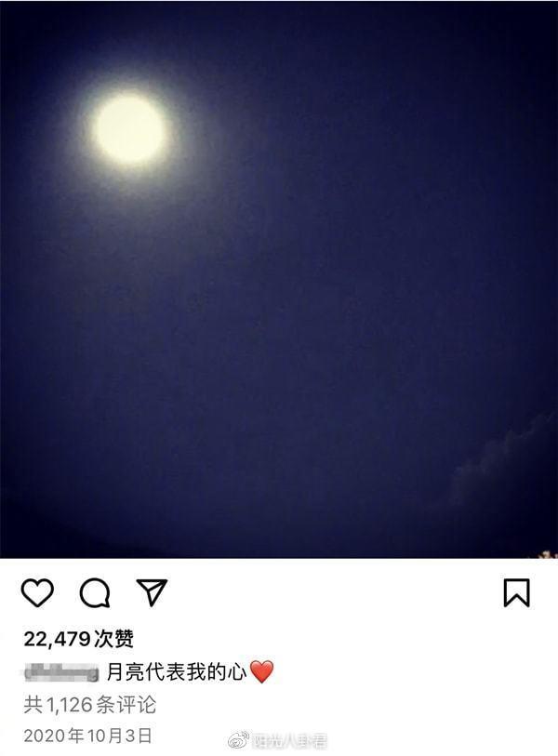Tap the glowing full moon in photo

129,128
